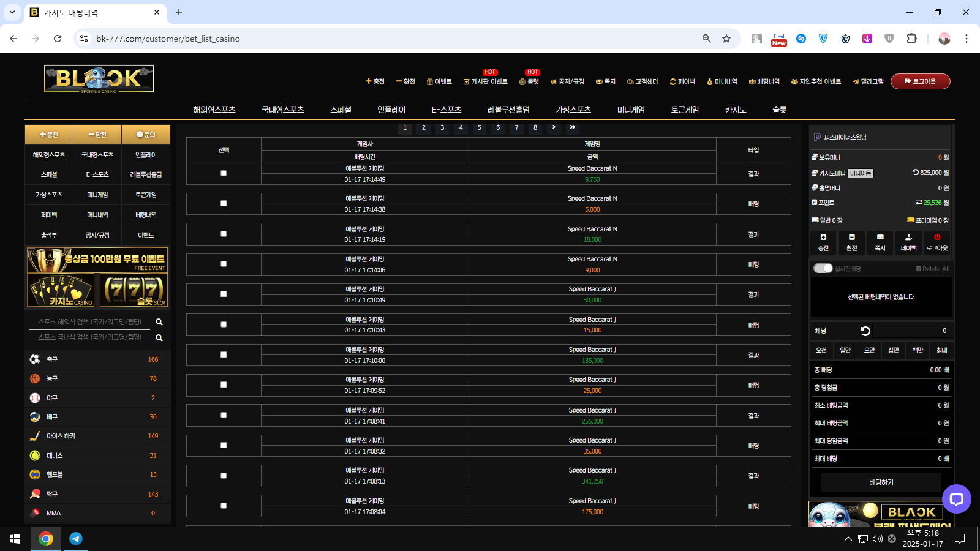This screenshot has height=551, width=980.
Task: Click the BLACK site logo
Action: click(x=99, y=79)
